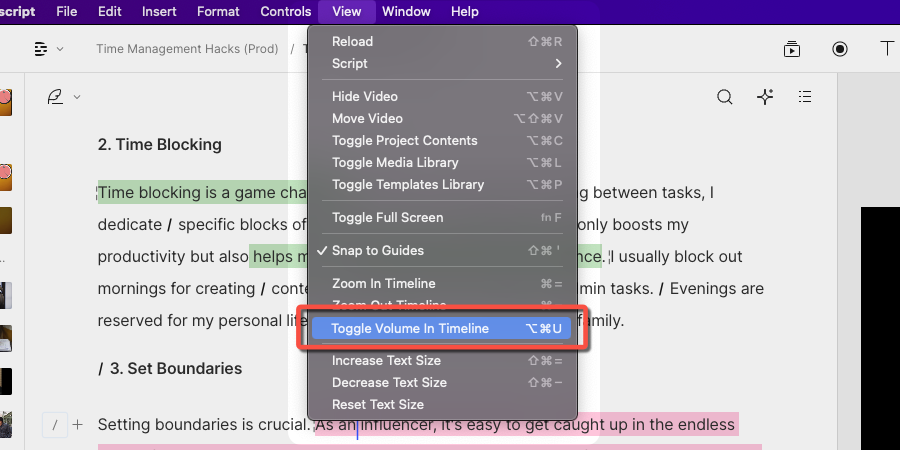Open the Insert menu
900x450 pixels.
[x=159, y=11]
